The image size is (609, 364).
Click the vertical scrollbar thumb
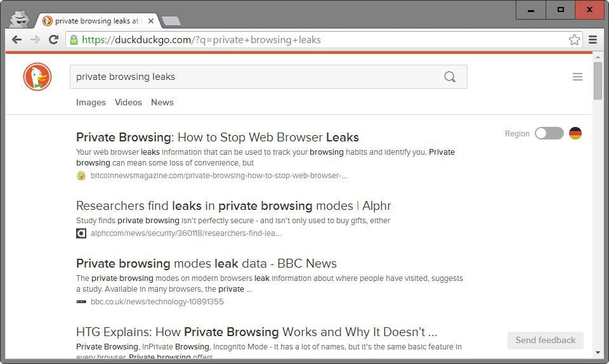click(x=598, y=81)
